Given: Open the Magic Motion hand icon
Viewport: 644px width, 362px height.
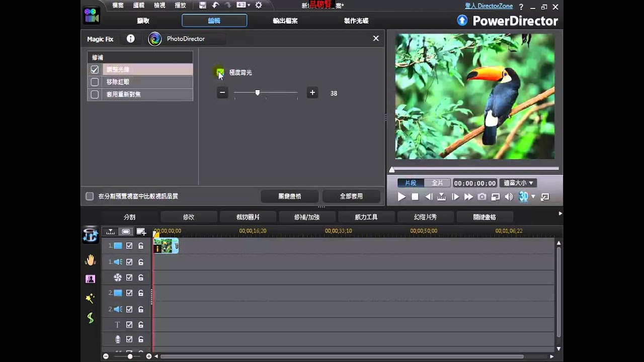Looking at the screenshot, I should (91, 260).
